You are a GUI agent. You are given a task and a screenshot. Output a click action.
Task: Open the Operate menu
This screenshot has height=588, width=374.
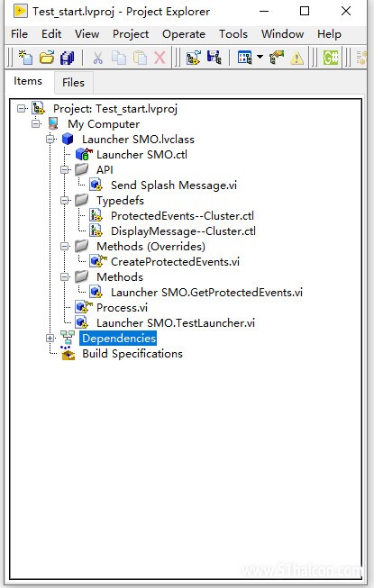click(x=184, y=34)
